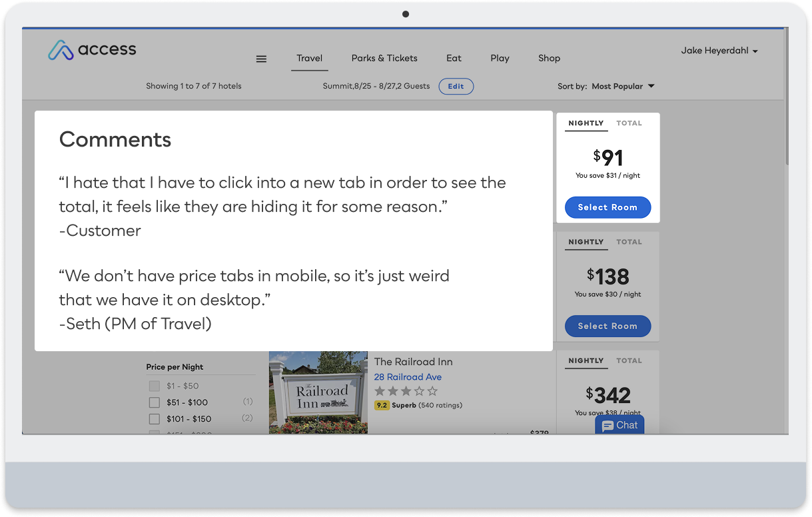812x517 pixels.
Task: Check the $1 - $50 price filter
Action: click(x=155, y=386)
